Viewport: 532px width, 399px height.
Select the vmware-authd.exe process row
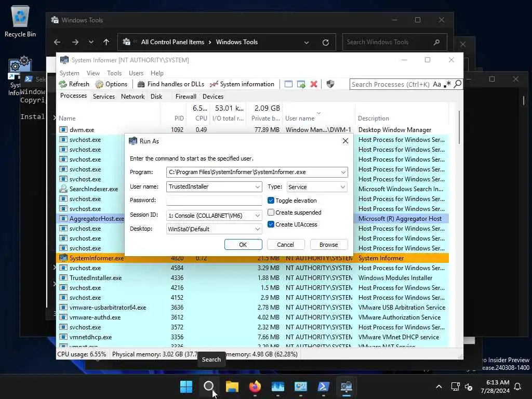[252, 317]
